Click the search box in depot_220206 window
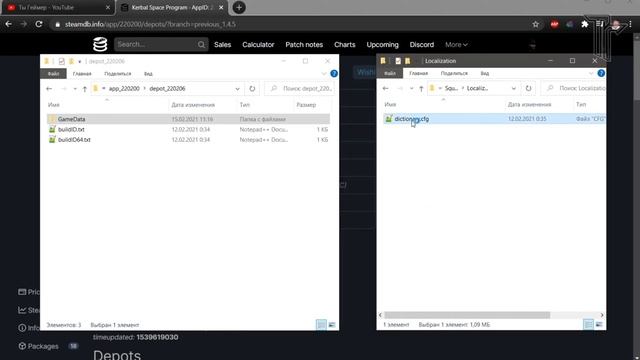Screen dimensions: 640x360 point(301,89)
